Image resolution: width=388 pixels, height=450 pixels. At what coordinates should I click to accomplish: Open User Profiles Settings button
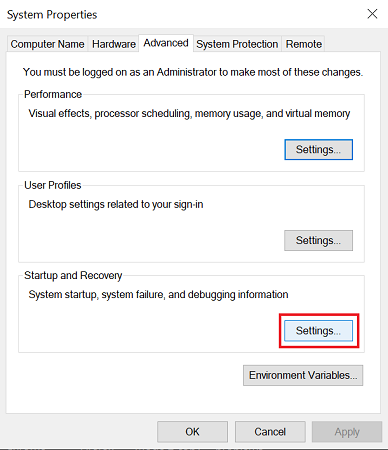tap(318, 240)
